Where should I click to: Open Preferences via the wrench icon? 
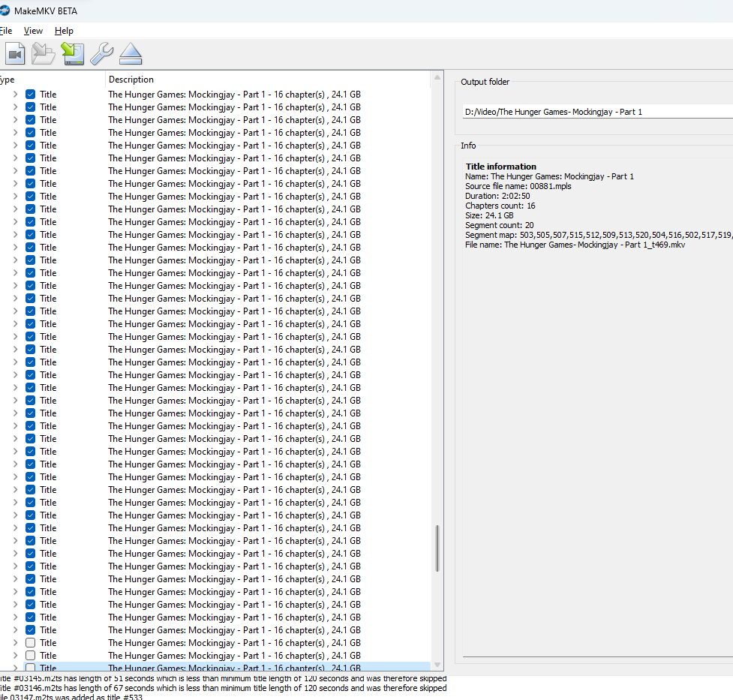(x=101, y=54)
